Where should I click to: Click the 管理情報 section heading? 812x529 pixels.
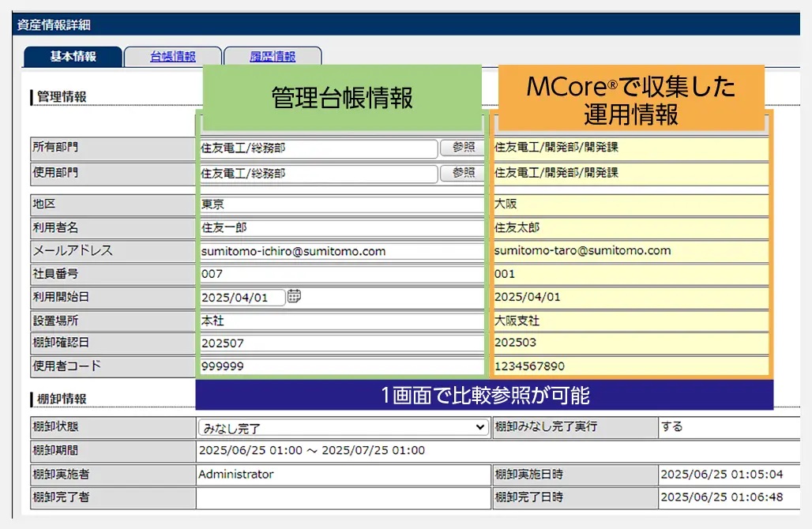click(x=62, y=97)
